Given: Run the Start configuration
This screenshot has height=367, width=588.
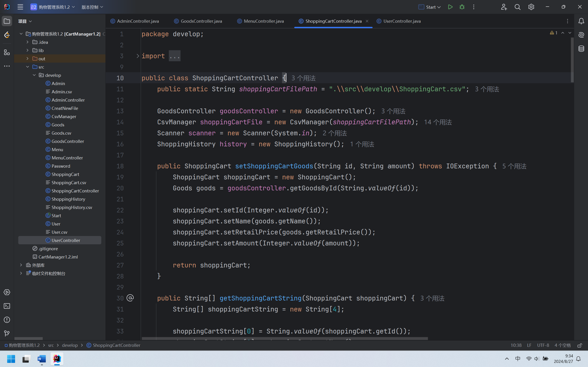Looking at the screenshot, I should point(450,7).
